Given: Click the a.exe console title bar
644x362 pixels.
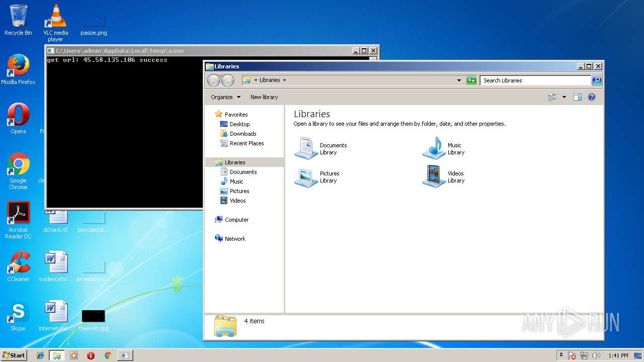Looking at the screenshot, I should coord(199,51).
